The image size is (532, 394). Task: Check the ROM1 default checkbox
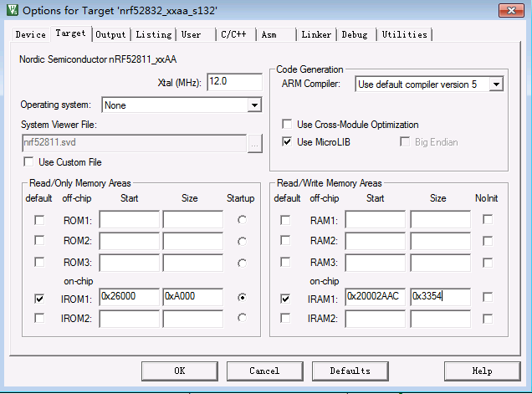click(39, 220)
